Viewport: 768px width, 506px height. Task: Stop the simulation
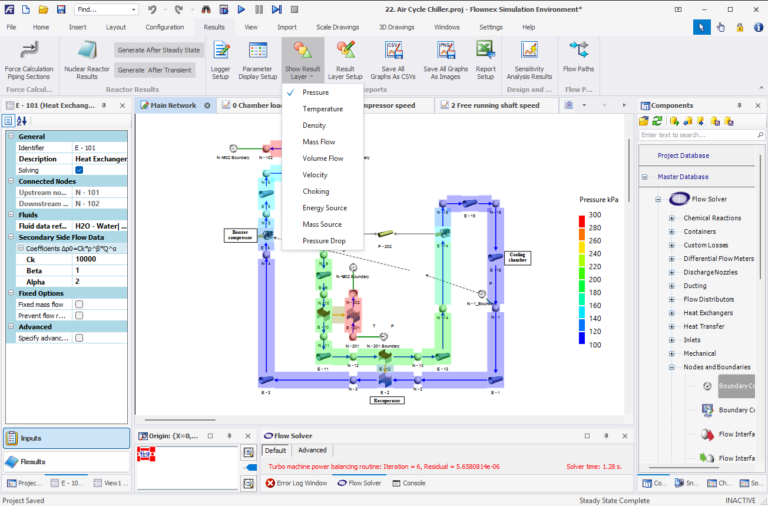coord(294,9)
